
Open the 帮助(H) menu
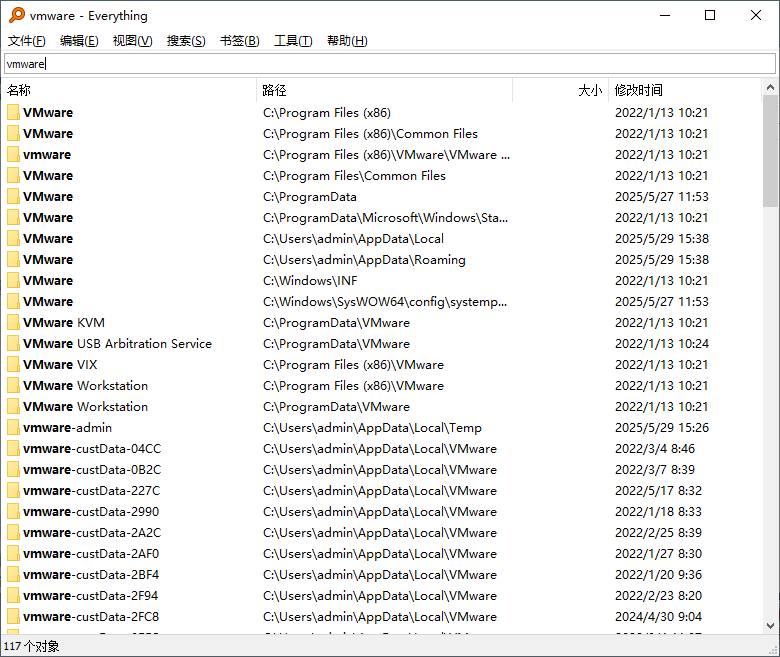(347, 41)
